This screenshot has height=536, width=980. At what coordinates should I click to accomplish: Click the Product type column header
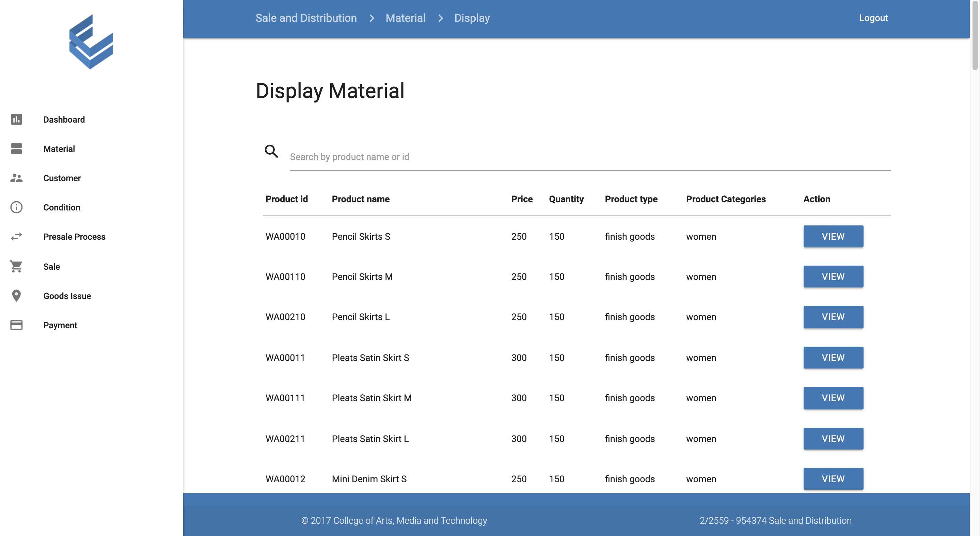click(631, 199)
